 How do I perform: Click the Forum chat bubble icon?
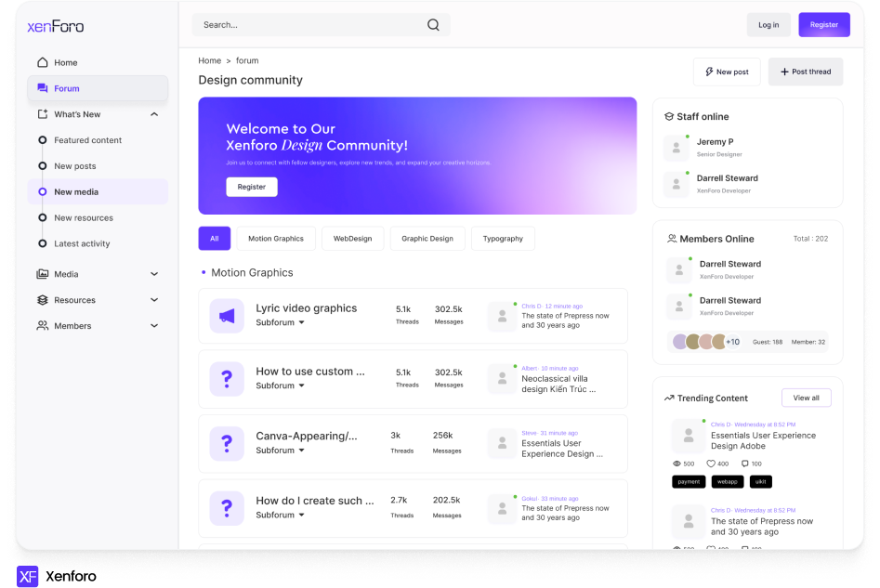click(x=42, y=88)
